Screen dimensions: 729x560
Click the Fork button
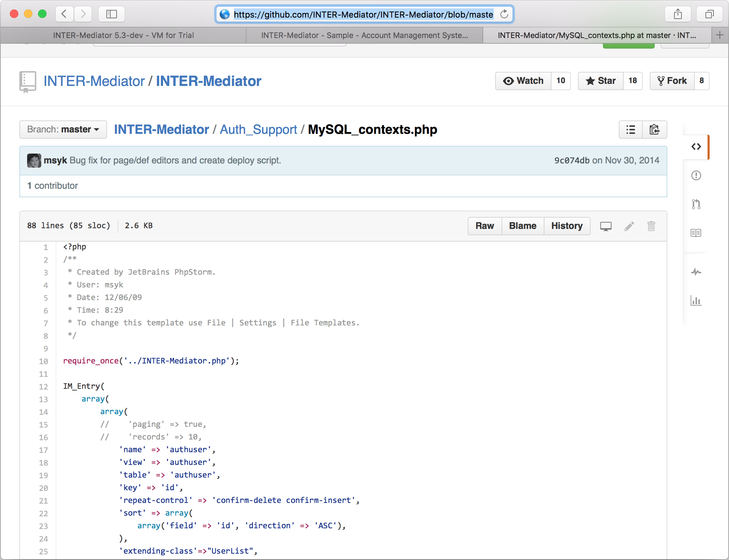pyautogui.click(x=672, y=81)
